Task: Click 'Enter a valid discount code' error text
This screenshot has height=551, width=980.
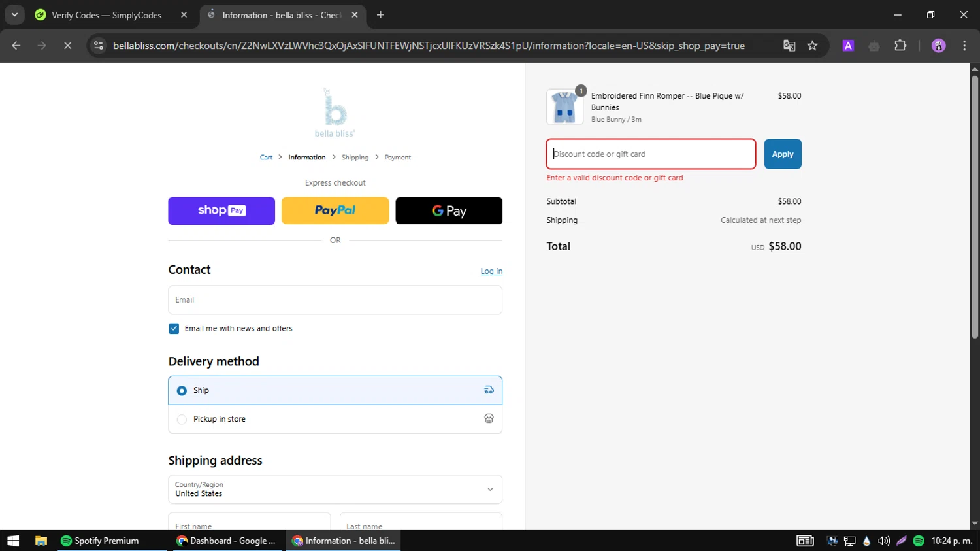Action: coord(615,178)
